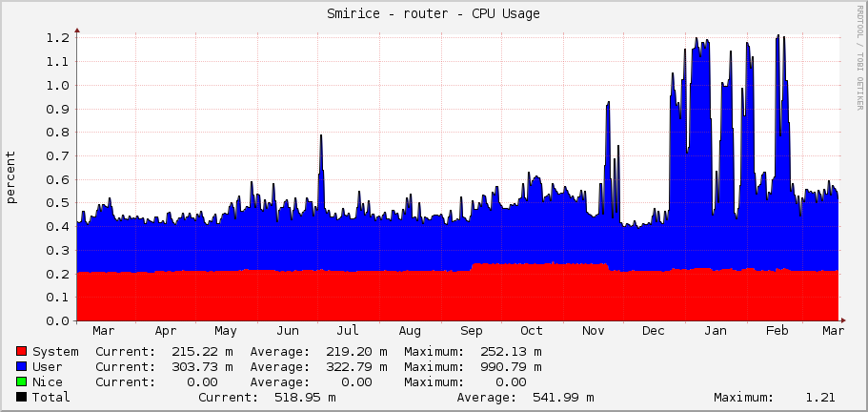
Task: Click the '0.1' y-axis tick label
Action: pyautogui.click(x=58, y=298)
